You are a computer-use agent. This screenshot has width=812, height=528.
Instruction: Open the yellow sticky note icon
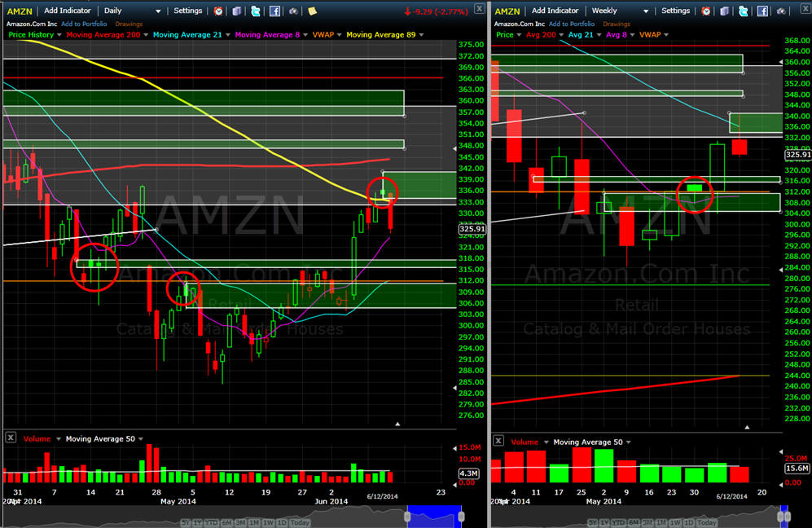click(x=312, y=11)
